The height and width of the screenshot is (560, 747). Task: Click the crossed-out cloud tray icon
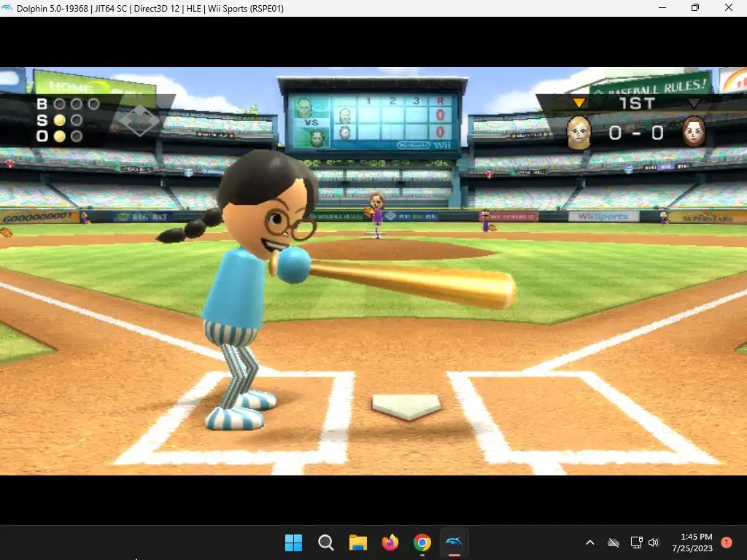614,542
